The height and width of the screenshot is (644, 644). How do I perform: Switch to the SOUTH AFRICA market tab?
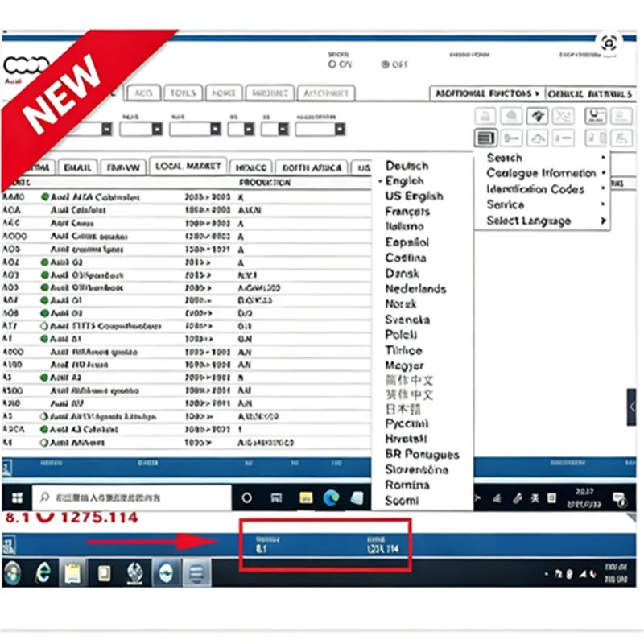pos(312,167)
